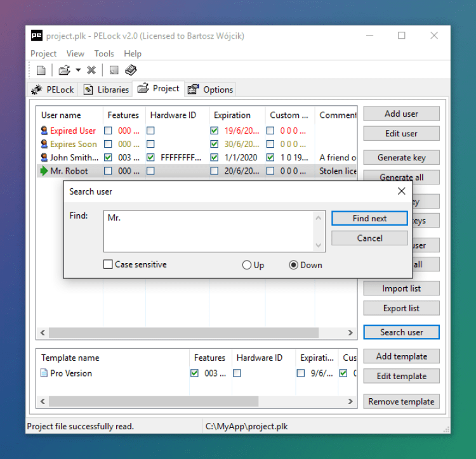Click the Edit user button
The width and height of the screenshot is (476, 459).
[401, 133]
